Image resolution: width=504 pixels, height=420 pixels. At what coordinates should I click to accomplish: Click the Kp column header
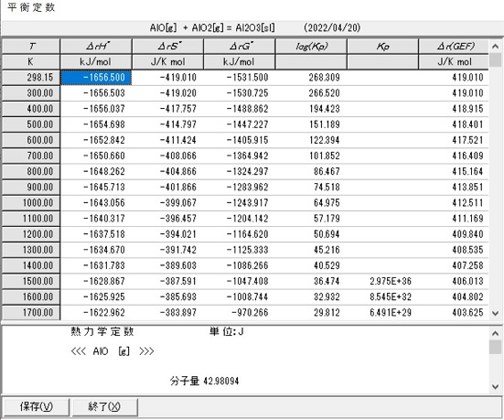coord(383,47)
